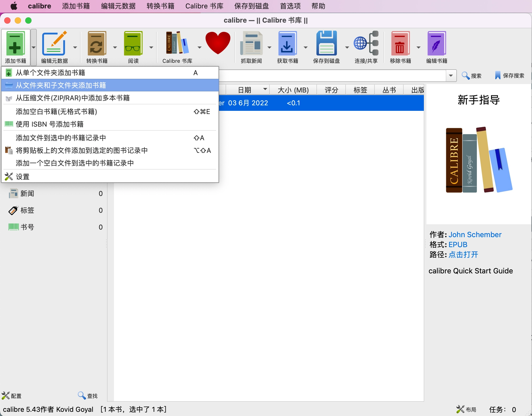This screenshot has width=532, height=416.
Task: Expand the Read (阅读) dropdown arrow
Action: [x=151, y=47]
